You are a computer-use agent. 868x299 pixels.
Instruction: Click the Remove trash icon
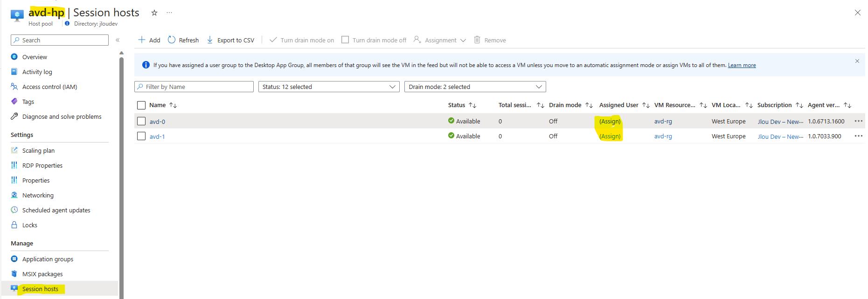point(477,40)
